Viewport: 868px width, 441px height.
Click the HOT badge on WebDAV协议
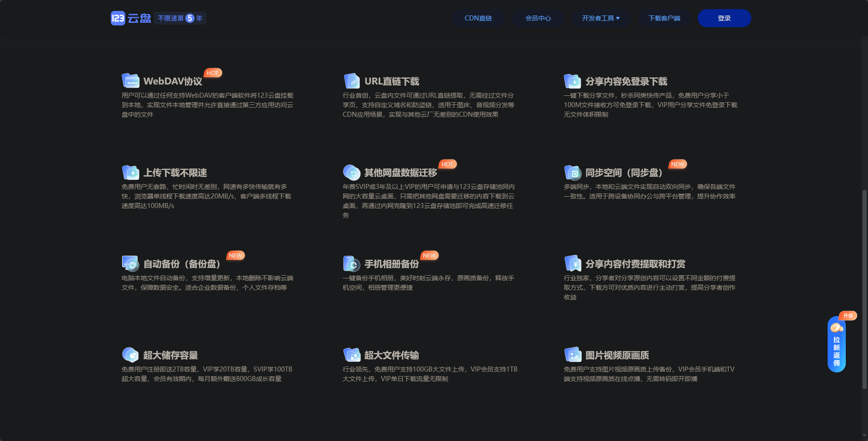(x=212, y=73)
